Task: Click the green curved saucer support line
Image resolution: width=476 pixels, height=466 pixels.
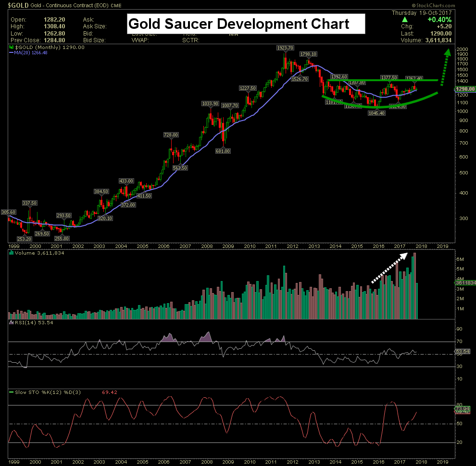Action: pos(380,102)
